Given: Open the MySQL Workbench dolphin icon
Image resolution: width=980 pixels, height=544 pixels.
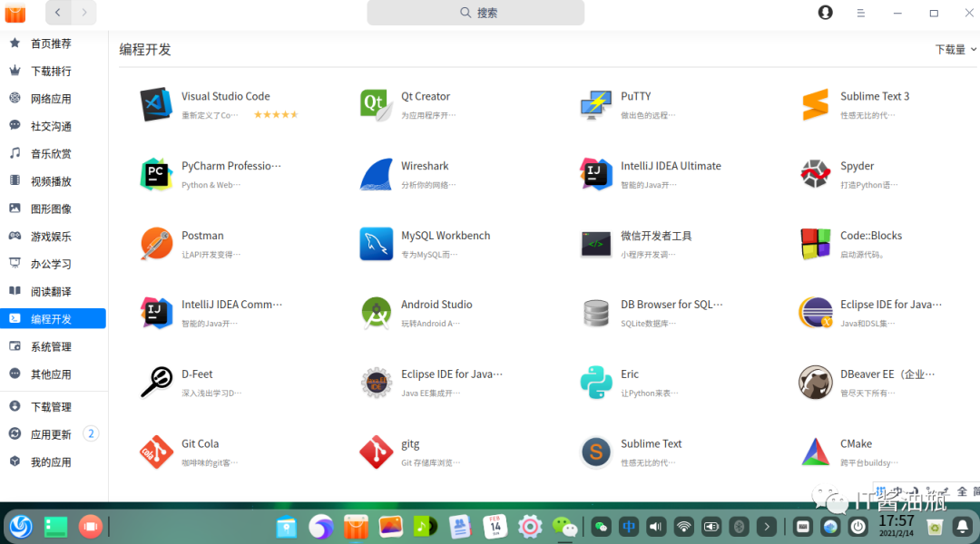Looking at the screenshot, I should click(x=376, y=244).
